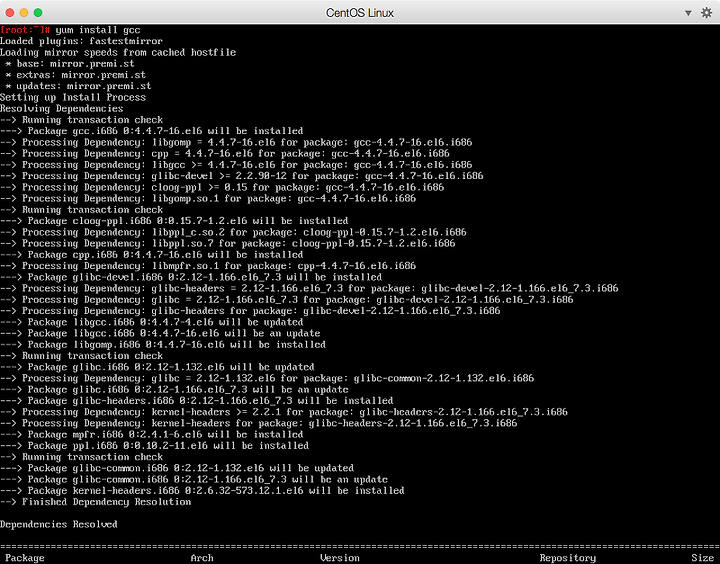Click the 'glibc-devel >= 2.2.90-12' dependency line
This screenshot has width=720, height=564.
click(x=242, y=176)
